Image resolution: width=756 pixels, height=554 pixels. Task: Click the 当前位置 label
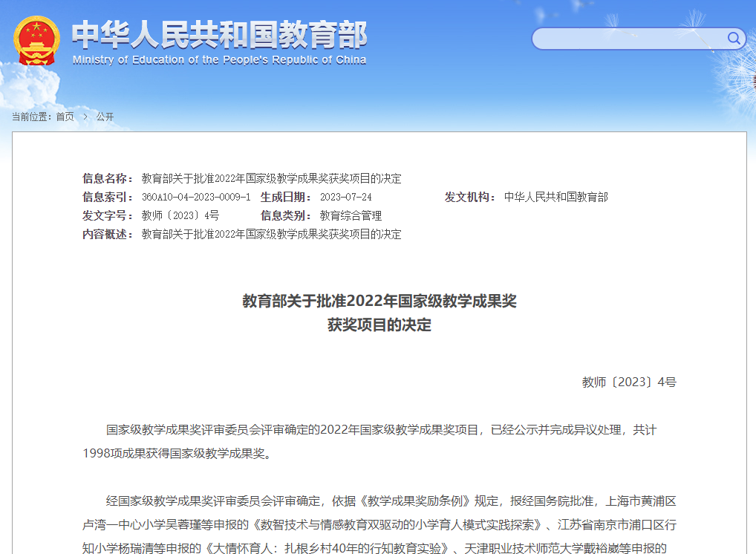pyautogui.click(x=30, y=117)
